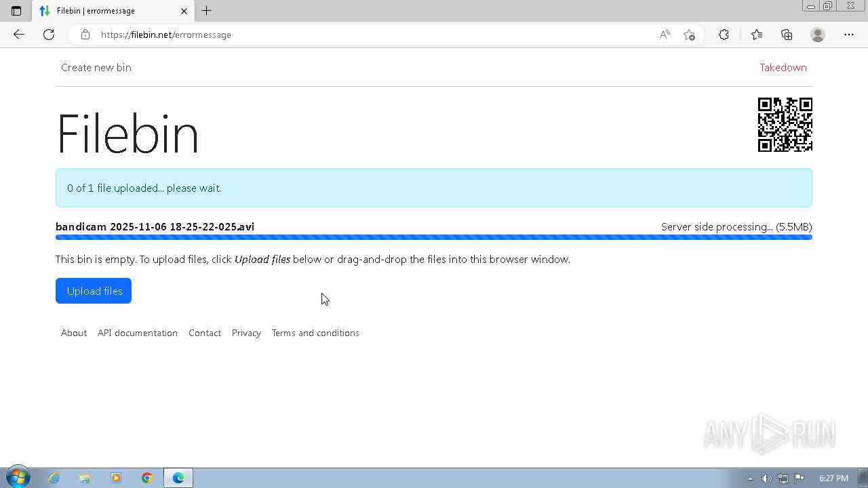Launch Google Chrome from taskbar
The width and height of the screenshot is (868, 488).
[x=147, y=478]
